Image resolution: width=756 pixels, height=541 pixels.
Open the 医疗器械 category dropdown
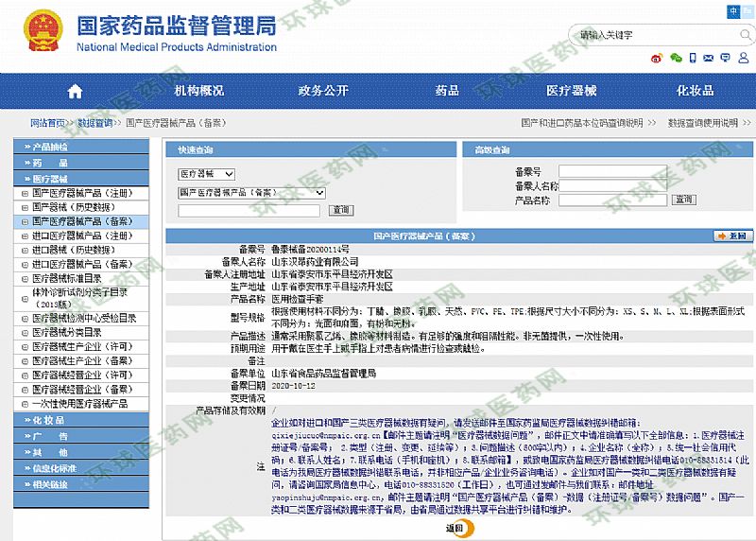pyautogui.click(x=206, y=174)
